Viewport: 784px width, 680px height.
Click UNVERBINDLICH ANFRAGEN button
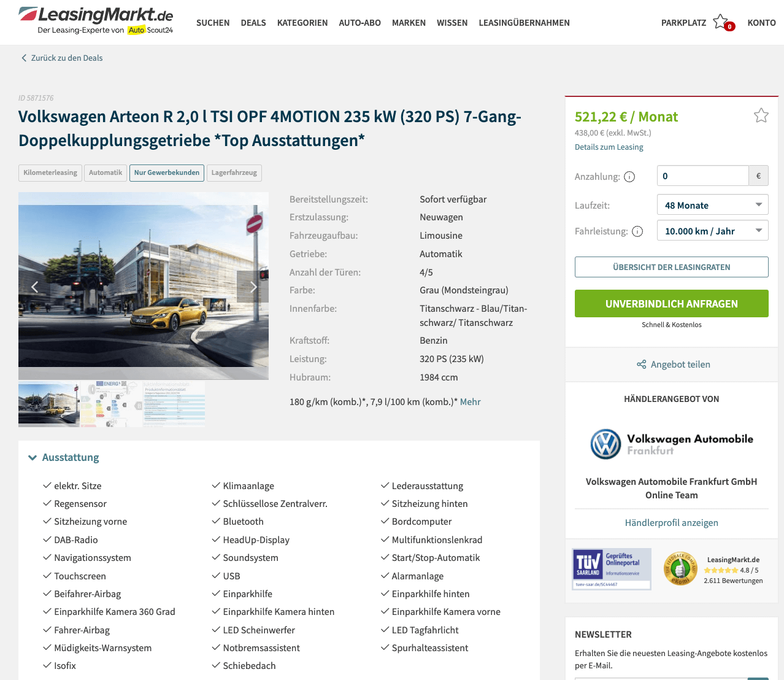[671, 304]
